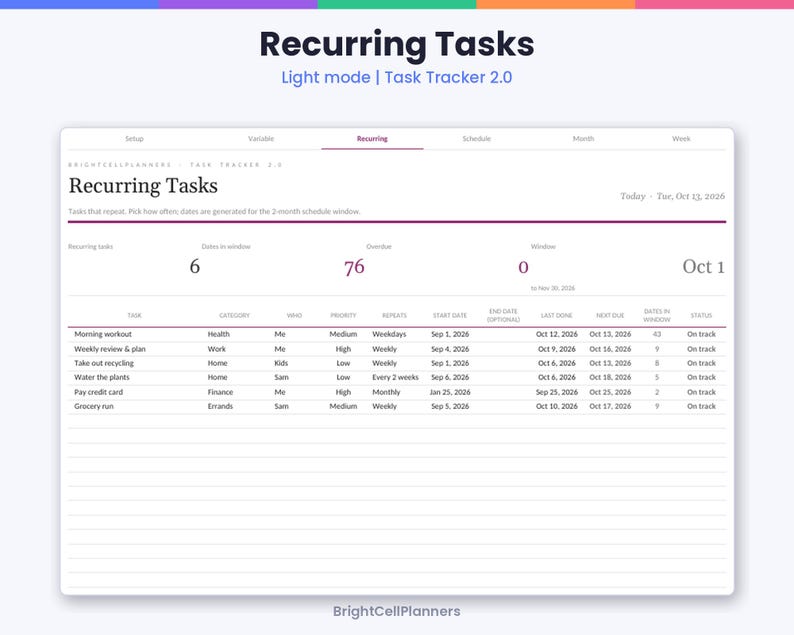
Task: Click the BrightCellPlanners footer text
Action: point(396,611)
